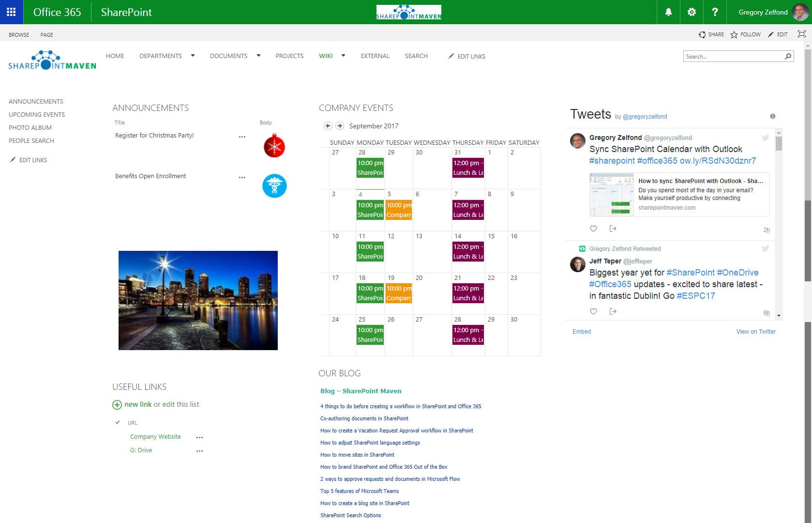Open the help menu via question mark icon
This screenshot has height=523, width=812.
[715, 12]
